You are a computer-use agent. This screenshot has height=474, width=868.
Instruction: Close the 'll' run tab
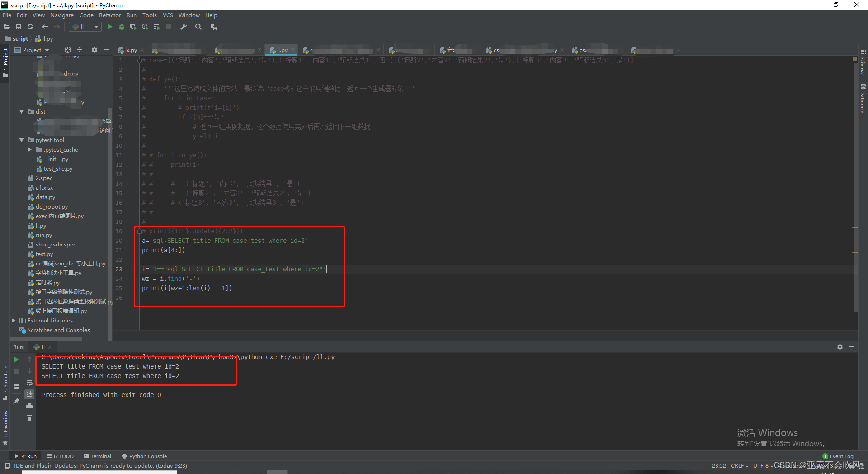[50, 347]
